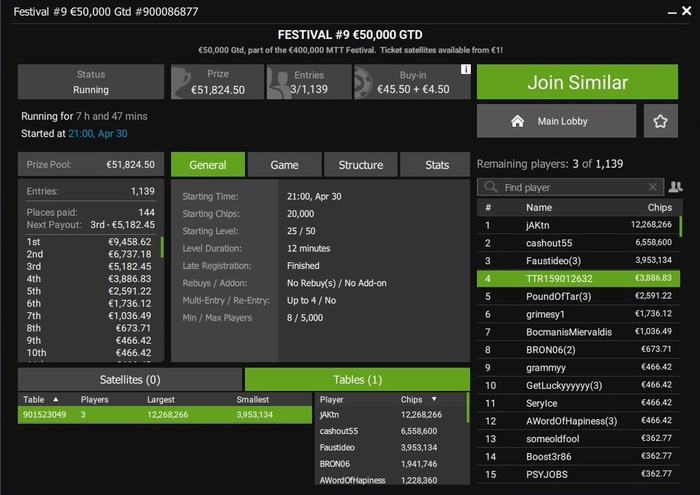700x495 pixels.
Task: Click the Prize €51,824.50 box
Action: pos(217,82)
